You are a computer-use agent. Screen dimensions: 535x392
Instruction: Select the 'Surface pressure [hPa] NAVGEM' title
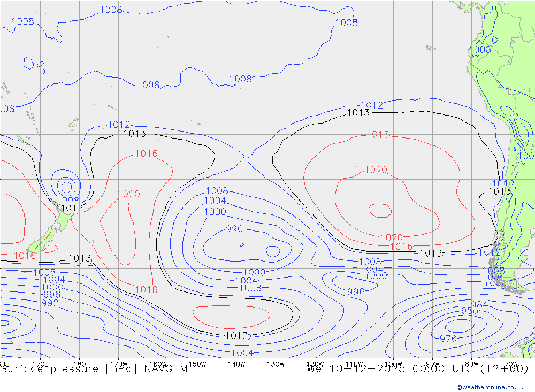point(94,369)
